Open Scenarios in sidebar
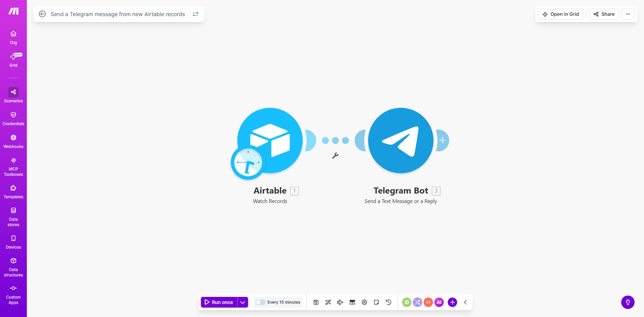The height and width of the screenshot is (317, 644). pos(13,95)
